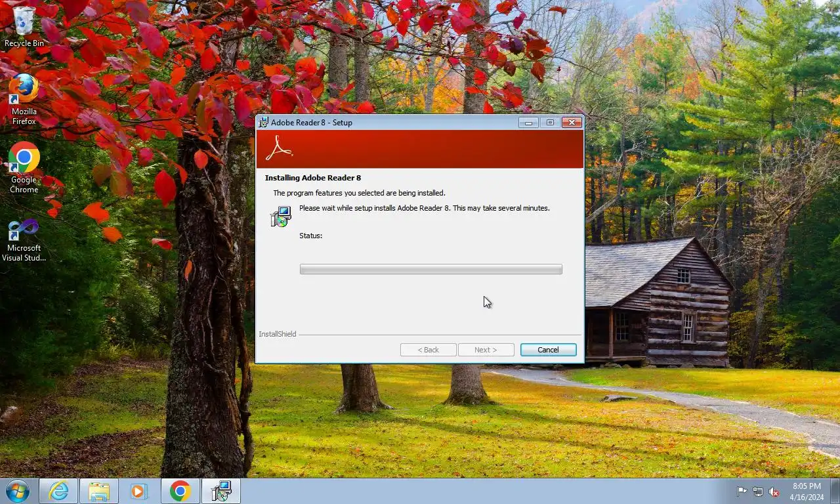Select the Microsoft Visual Studio desktop shortcut
The image size is (840, 504).
pyautogui.click(x=24, y=240)
